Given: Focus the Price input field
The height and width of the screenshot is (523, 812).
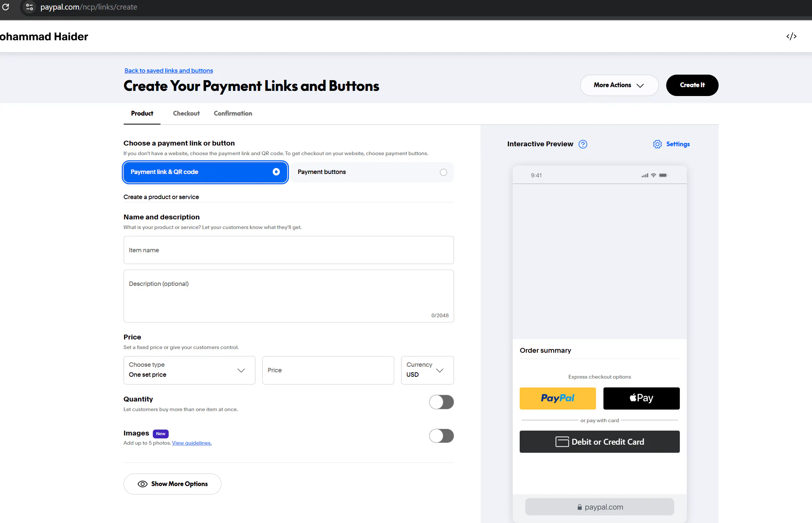Looking at the screenshot, I should pos(328,370).
